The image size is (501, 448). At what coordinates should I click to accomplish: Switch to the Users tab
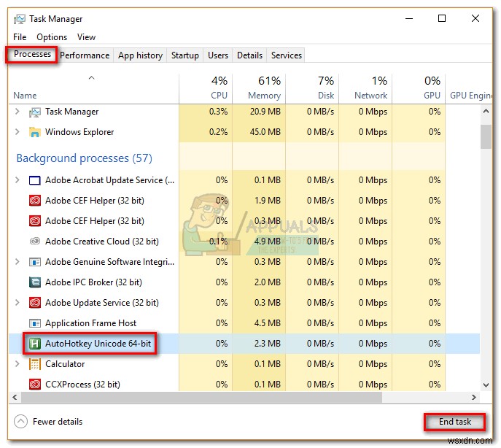pyautogui.click(x=218, y=55)
